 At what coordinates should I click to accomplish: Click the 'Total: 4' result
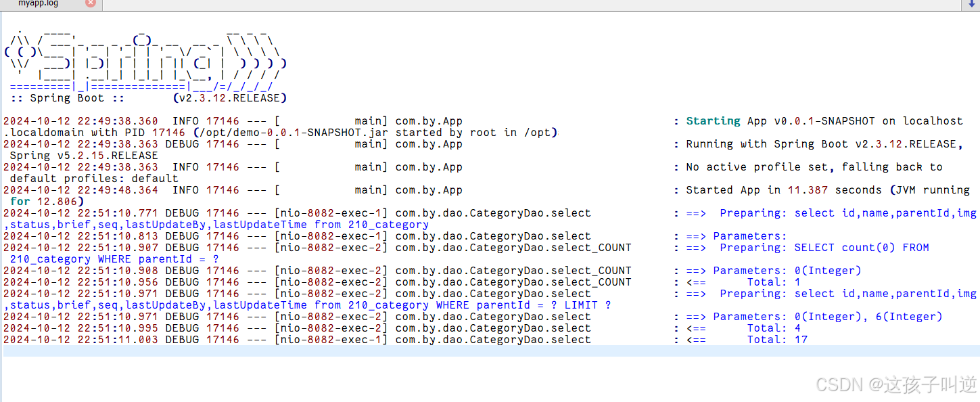[774, 328]
